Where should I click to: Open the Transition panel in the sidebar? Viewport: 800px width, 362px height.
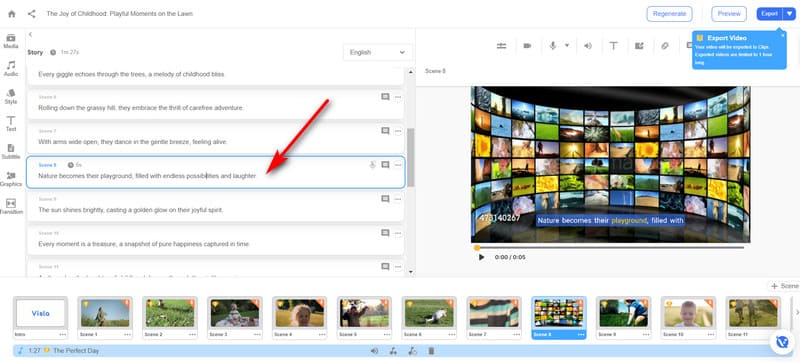point(11,206)
